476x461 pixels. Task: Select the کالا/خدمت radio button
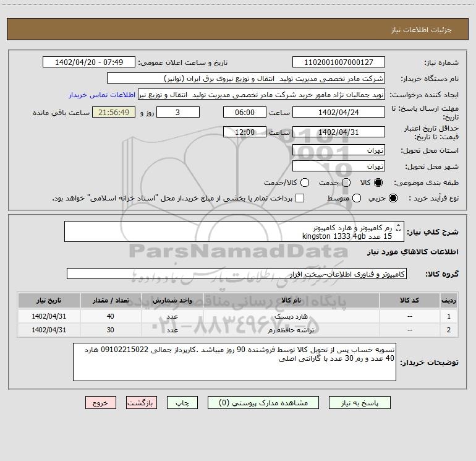305,183
